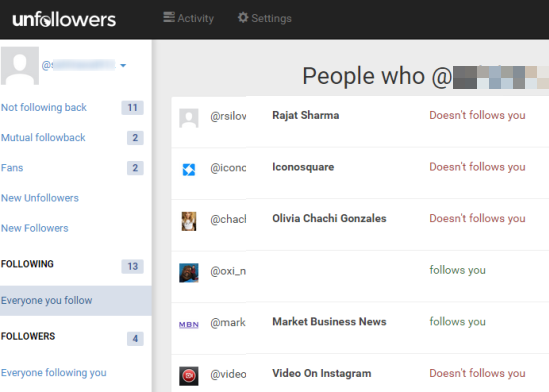The image size is (549, 392).
Task: Open the Mutual followback list
Action: [x=43, y=138]
